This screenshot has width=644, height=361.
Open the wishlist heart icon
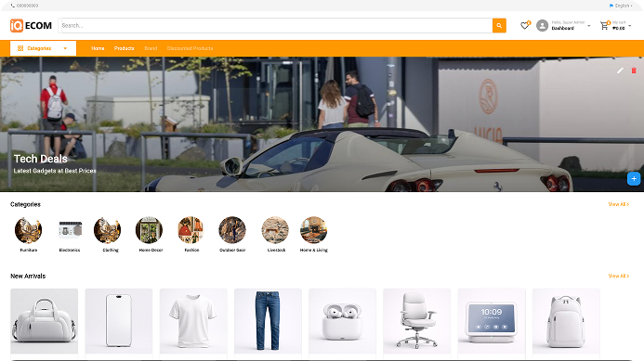[x=524, y=26]
